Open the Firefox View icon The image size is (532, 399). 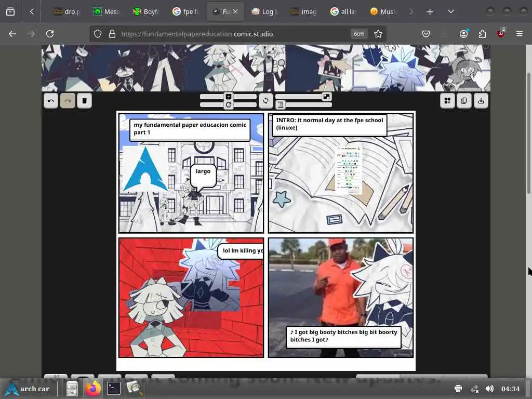(x=10, y=12)
